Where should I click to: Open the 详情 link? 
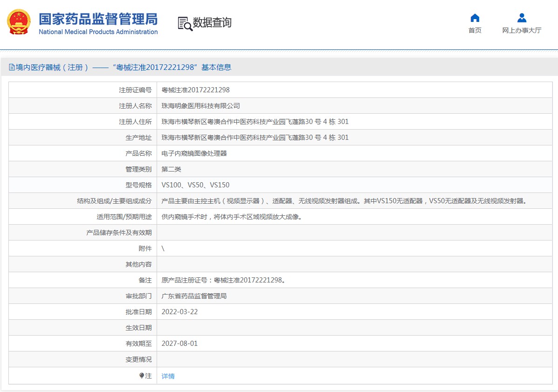click(x=168, y=376)
